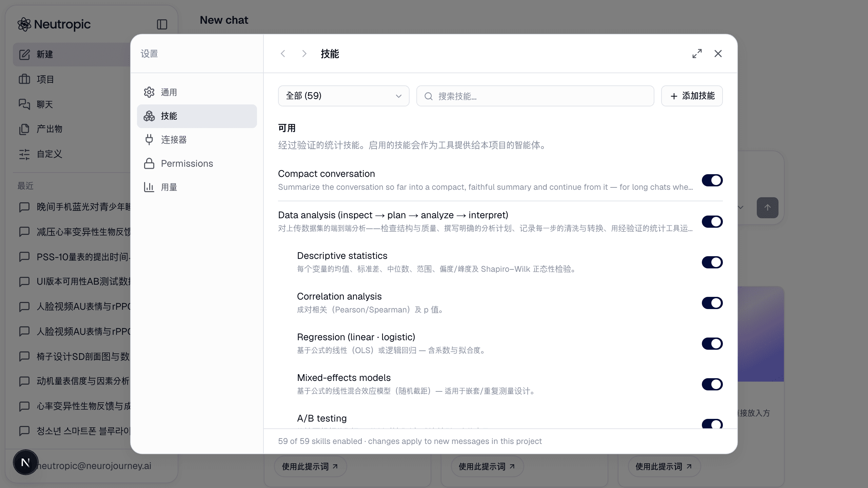Turn off Correlation analysis toggle
This screenshot has width=868, height=488.
click(712, 303)
